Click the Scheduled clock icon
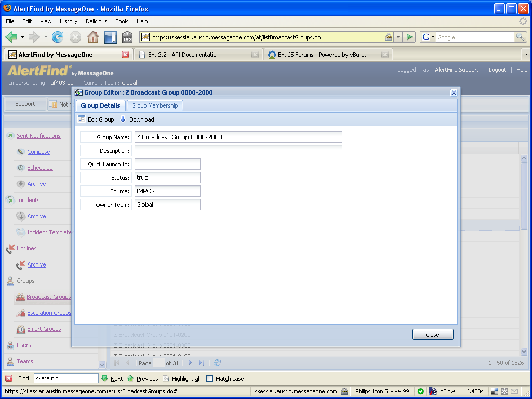This screenshot has width=532, height=399. pos(21,168)
